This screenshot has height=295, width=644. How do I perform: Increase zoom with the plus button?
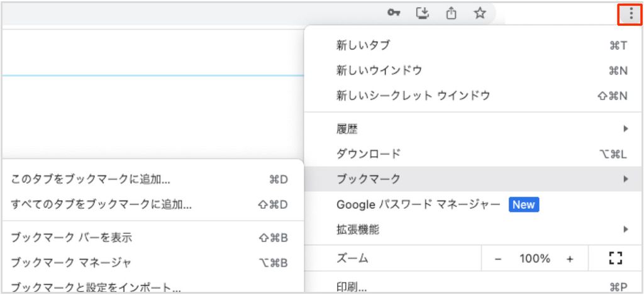point(570,259)
